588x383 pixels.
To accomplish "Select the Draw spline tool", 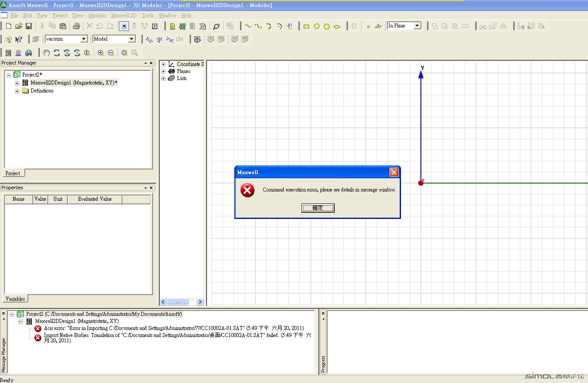I will coord(258,26).
